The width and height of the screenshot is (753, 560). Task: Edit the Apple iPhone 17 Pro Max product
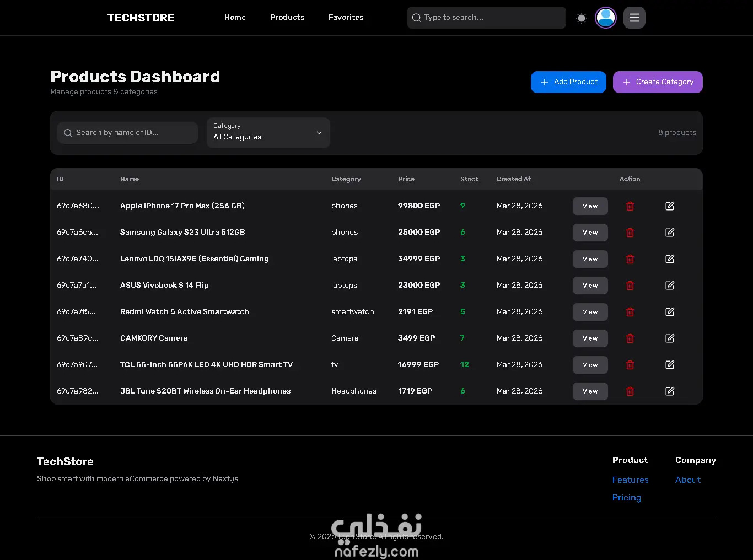[x=670, y=206]
